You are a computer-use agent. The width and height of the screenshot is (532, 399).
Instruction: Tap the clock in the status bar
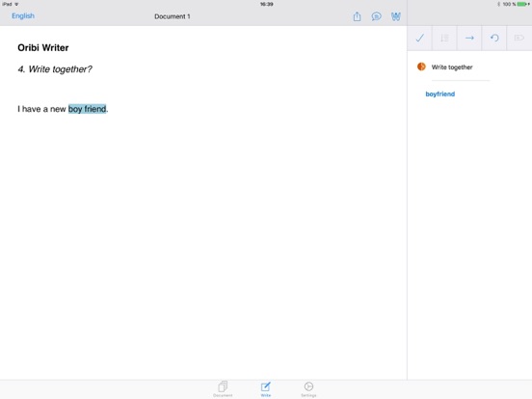point(267,4)
